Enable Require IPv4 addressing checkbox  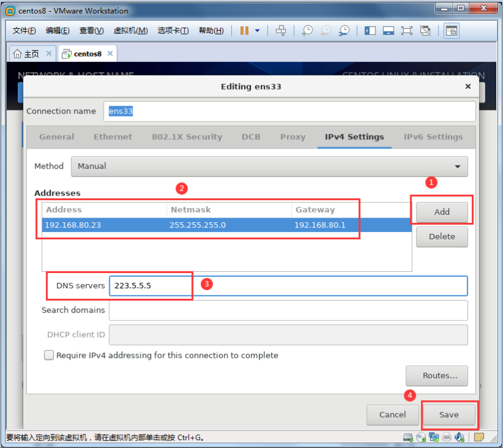(x=49, y=355)
